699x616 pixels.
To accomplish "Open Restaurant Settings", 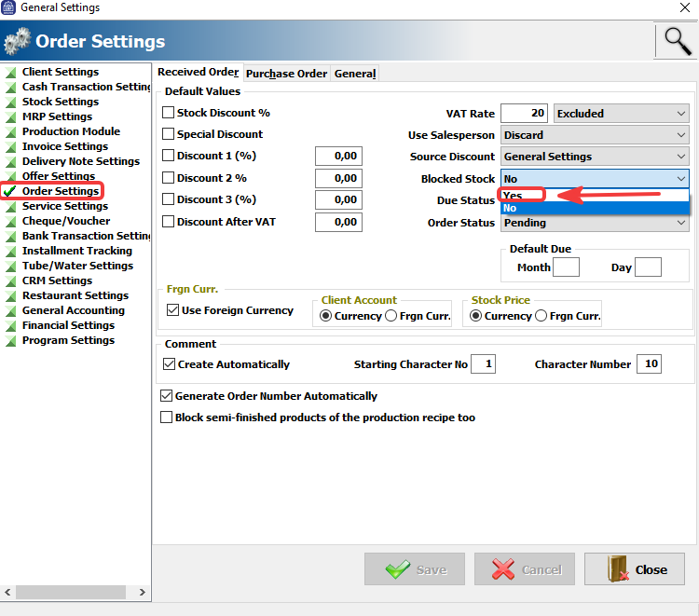I will coord(75,295).
